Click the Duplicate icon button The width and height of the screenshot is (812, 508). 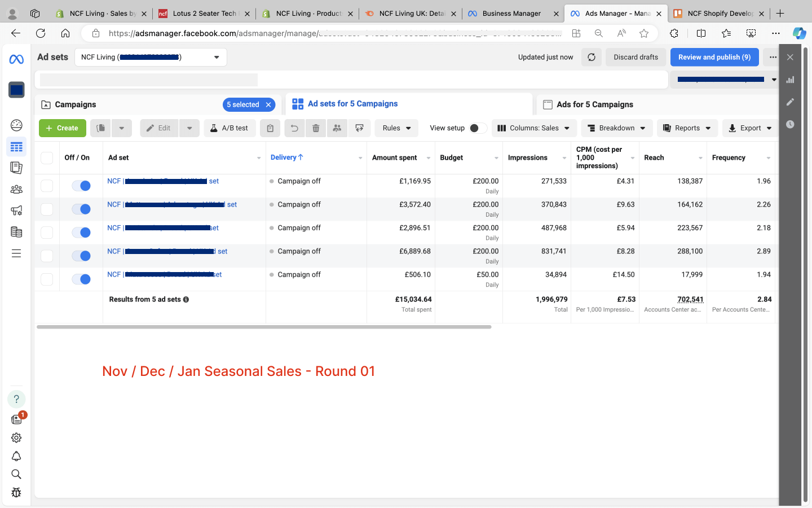(x=100, y=128)
